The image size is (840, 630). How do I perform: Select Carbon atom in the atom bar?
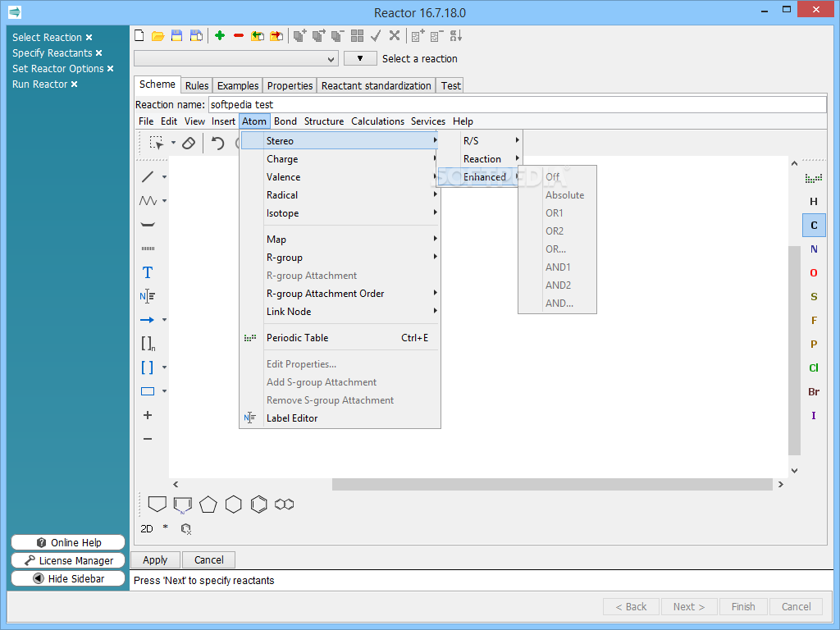tap(814, 226)
